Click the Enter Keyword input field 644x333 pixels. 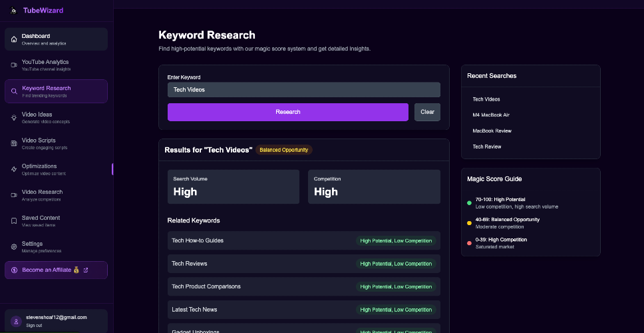coord(304,90)
